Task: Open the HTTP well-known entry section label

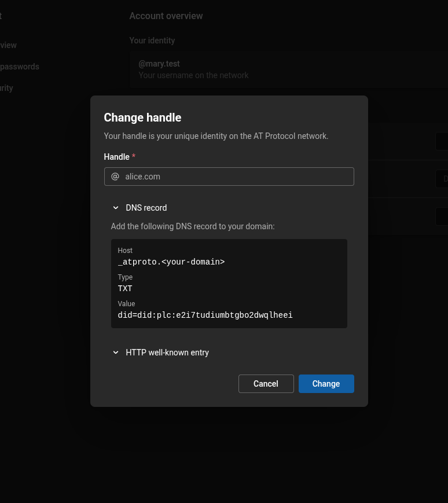Action: (x=167, y=353)
